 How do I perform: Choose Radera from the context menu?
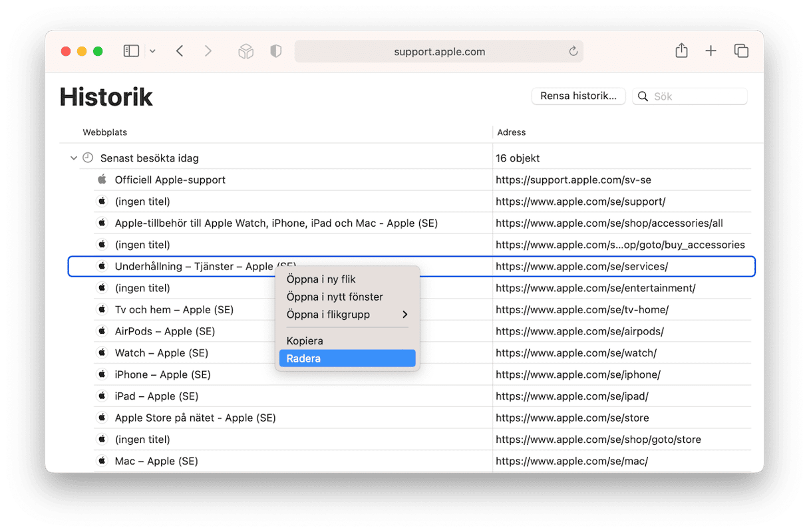click(347, 358)
